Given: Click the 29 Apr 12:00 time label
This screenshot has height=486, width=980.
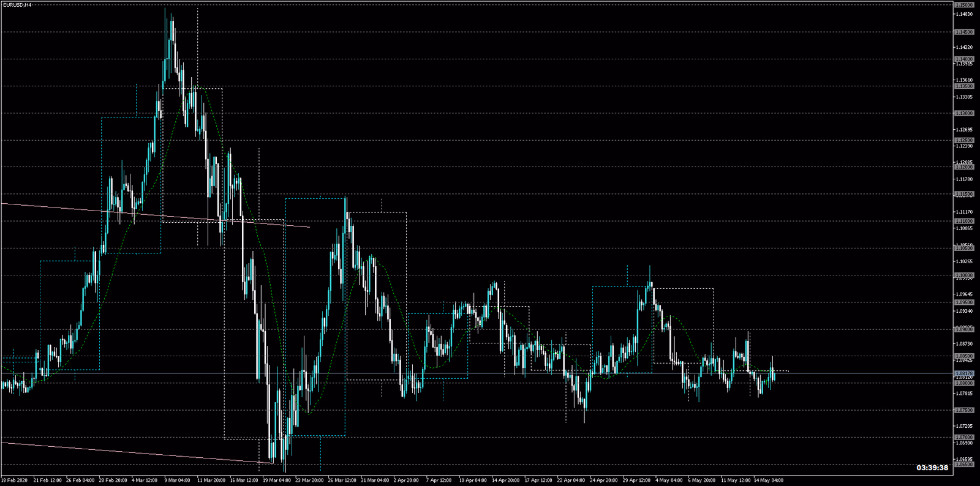Looking at the screenshot, I should (636, 480).
